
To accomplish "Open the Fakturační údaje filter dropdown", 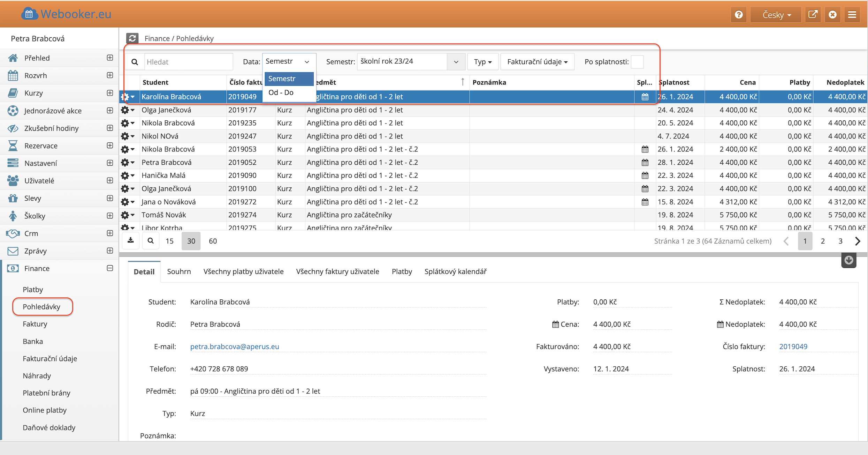I will click(x=537, y=62).
